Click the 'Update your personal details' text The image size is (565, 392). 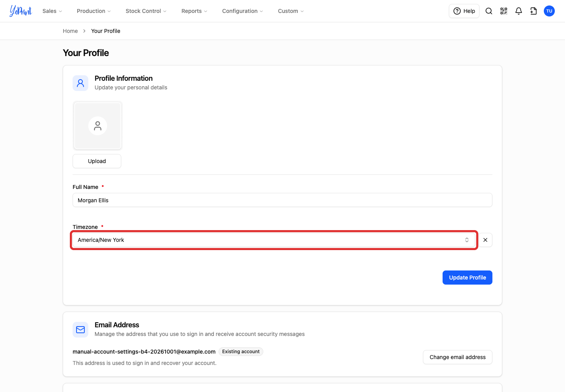pyautogui.click(x=131, y=87)
